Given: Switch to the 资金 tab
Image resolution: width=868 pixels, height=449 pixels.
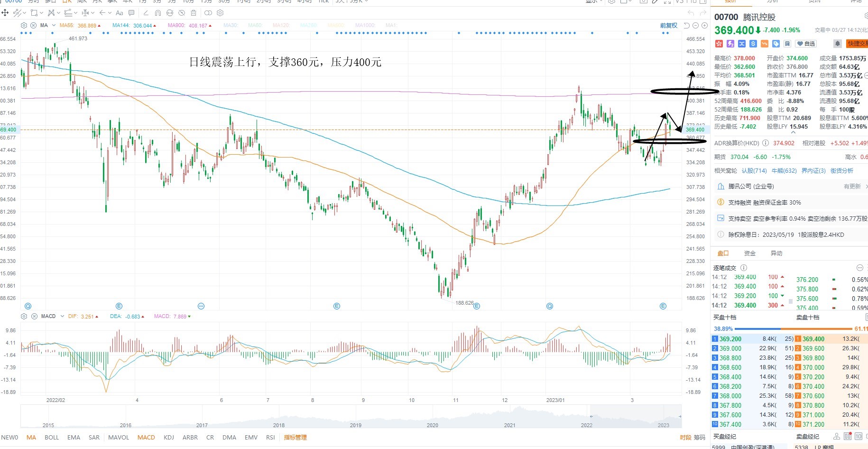Looking at the screenshot, I should coord(750,253).
